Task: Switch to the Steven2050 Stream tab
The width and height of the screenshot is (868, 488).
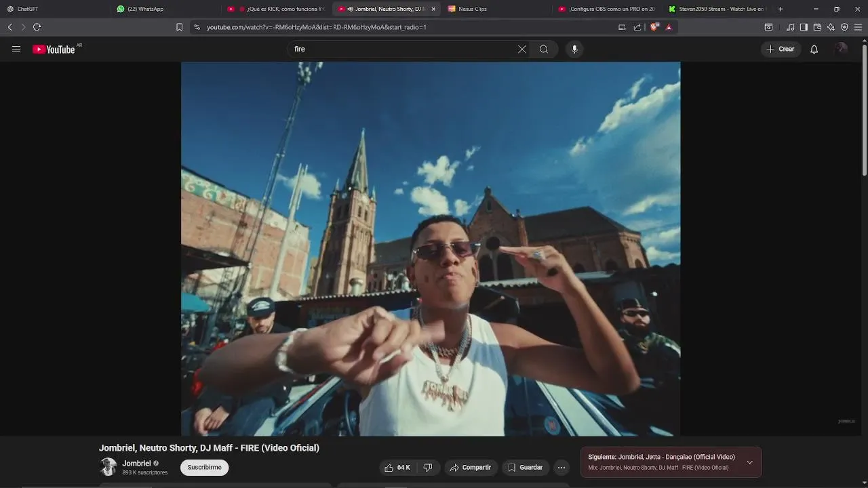Action: coord(717,9)
